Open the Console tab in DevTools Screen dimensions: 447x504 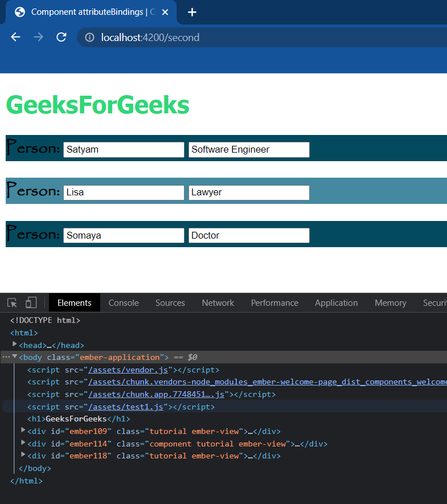124,303
